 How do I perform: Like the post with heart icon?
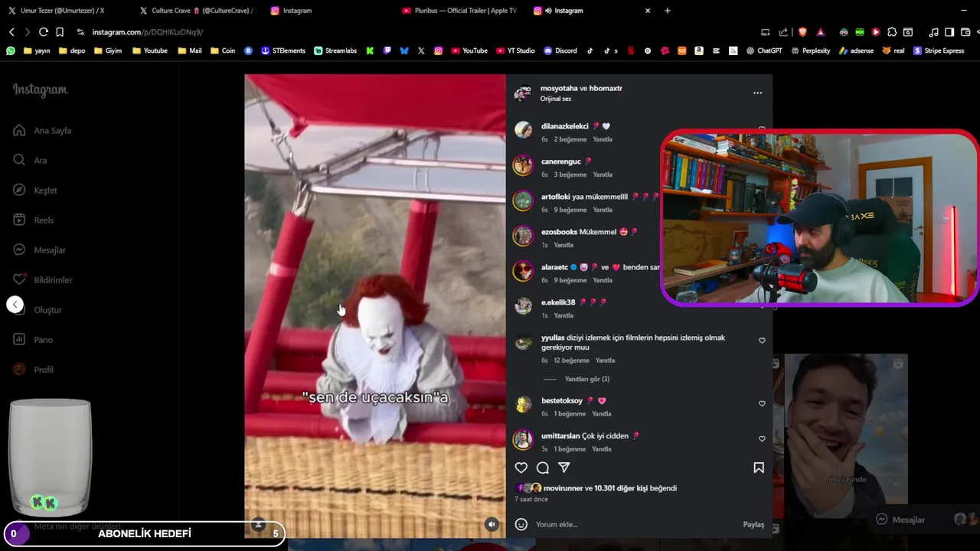[x=521, y=468]
